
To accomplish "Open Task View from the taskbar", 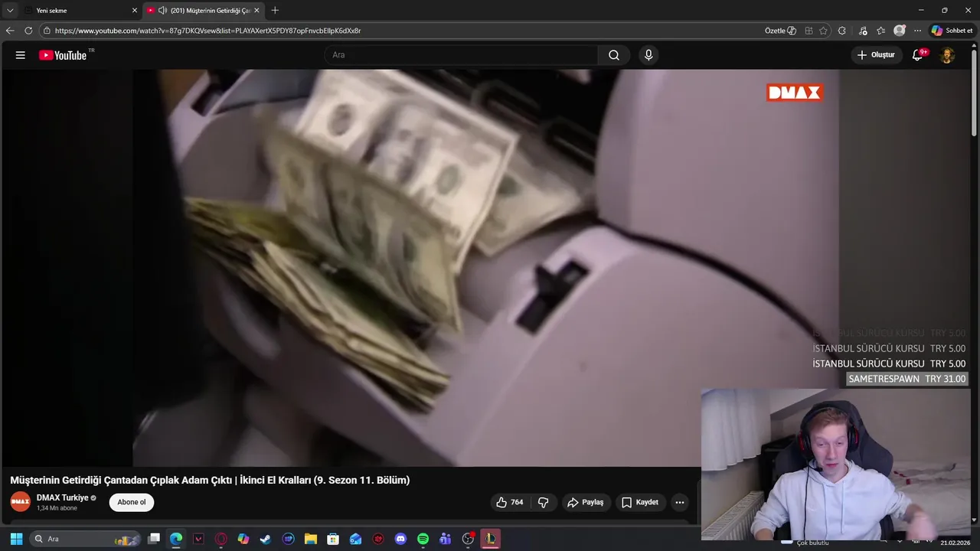I will (x=154, y=539).
